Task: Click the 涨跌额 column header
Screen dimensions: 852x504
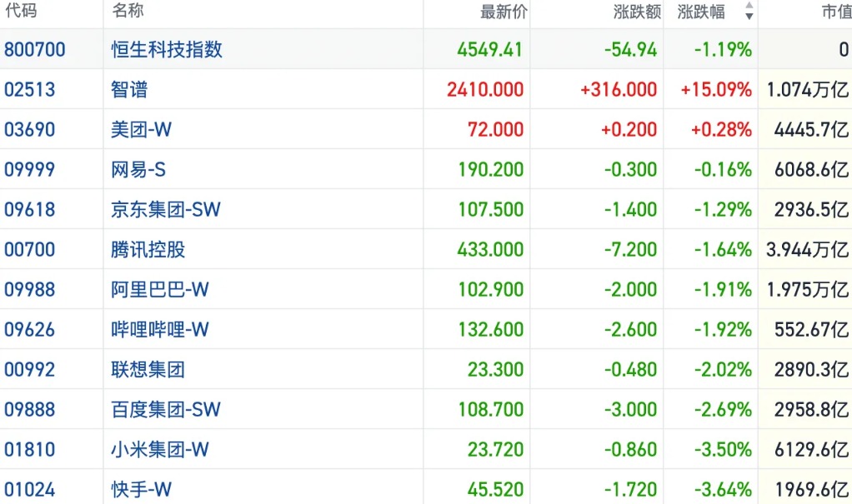Action: [637, 12]
